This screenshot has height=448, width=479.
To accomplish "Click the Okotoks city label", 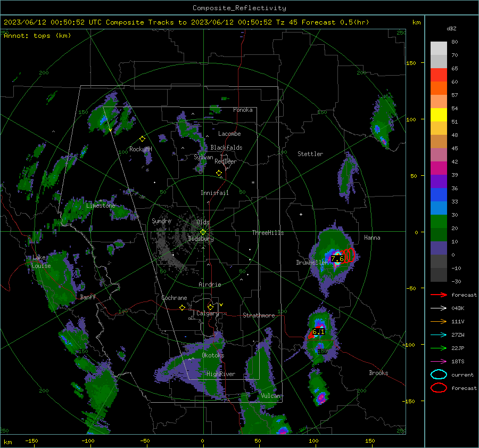I will 213,355.
